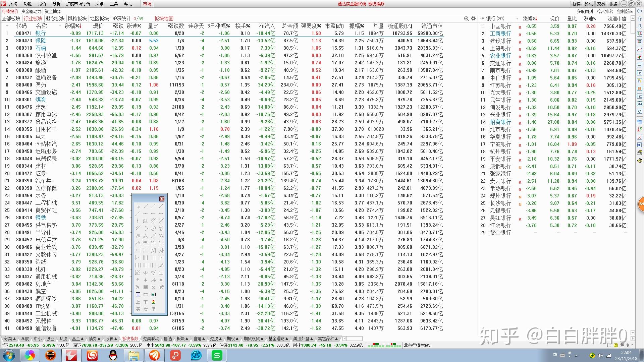
Task: Click the 综合排名 button
Action: coord(605,11)
